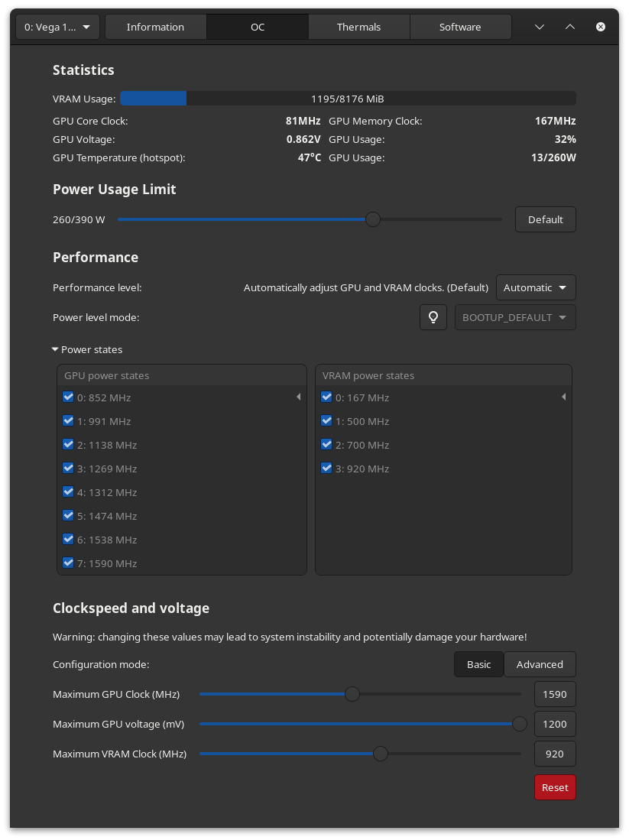The height and width of the screenshot is (840, 629).
Task: Open the BOOTUP_DEFAULT power mode dropdown
Action: click(x=515, y=317)
